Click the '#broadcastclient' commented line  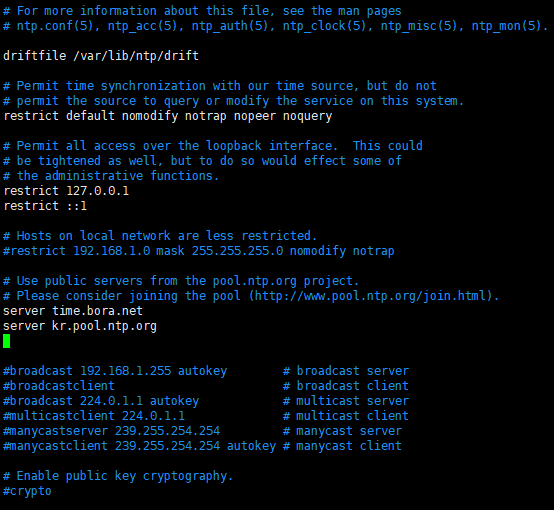(59, 386)
